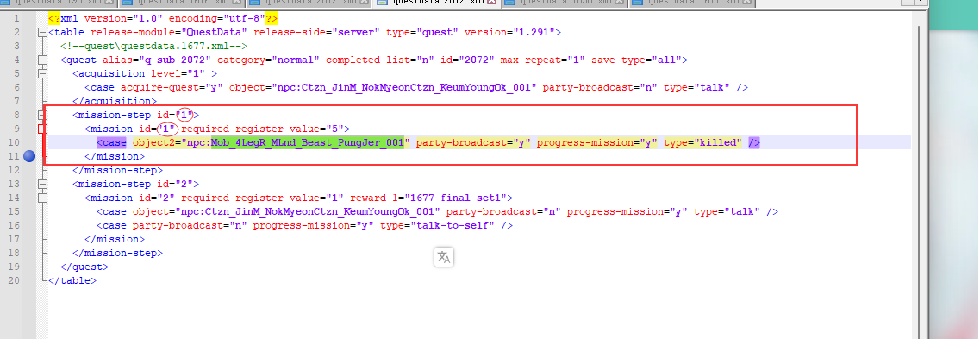Collapse the acquisition block on line 5
Image resolution: width=980 pixels, height=339 pixels.
tap(42, 74)
